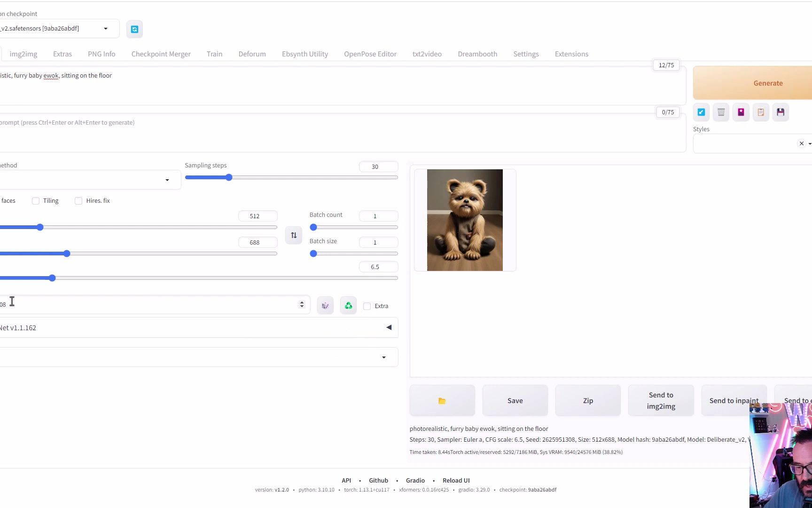Click the prompt text box
812x508 pixels.
pyautogui.click(x=342, y=86)
